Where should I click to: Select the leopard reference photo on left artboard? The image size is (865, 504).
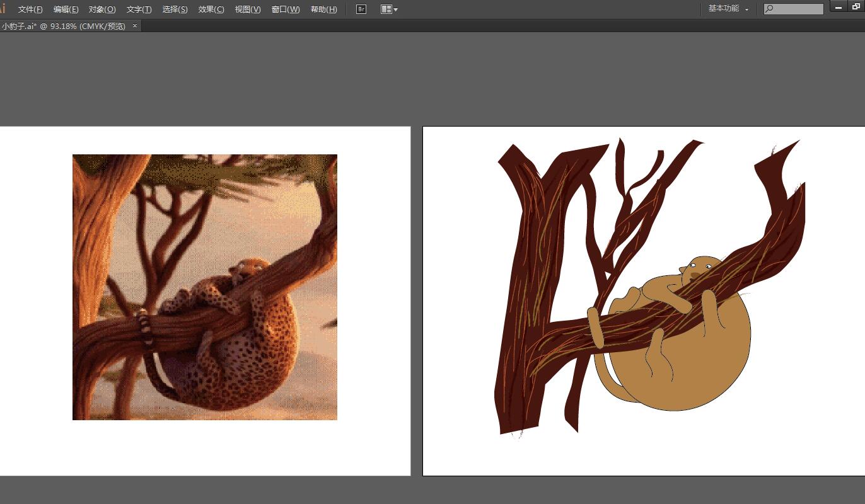point(205,287)
